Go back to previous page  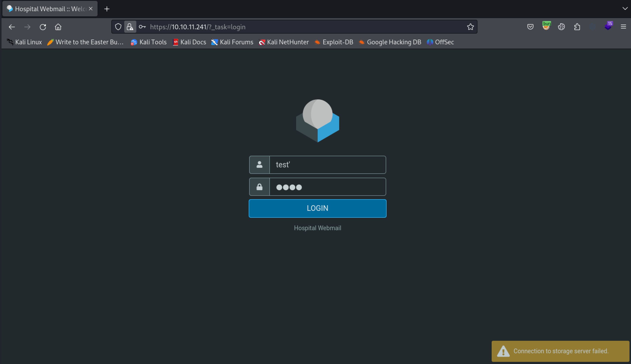point(12,27)
